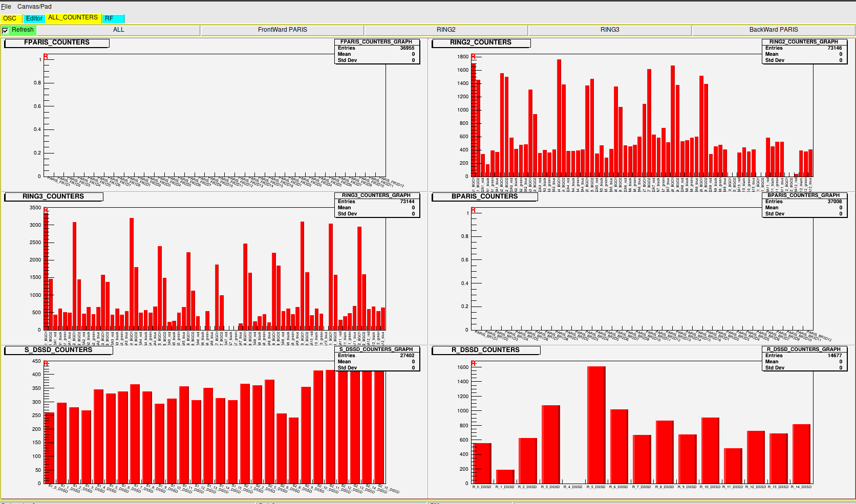Switch to the Editor tab
This screenshot has height=504, width=856.
point(34,18)
